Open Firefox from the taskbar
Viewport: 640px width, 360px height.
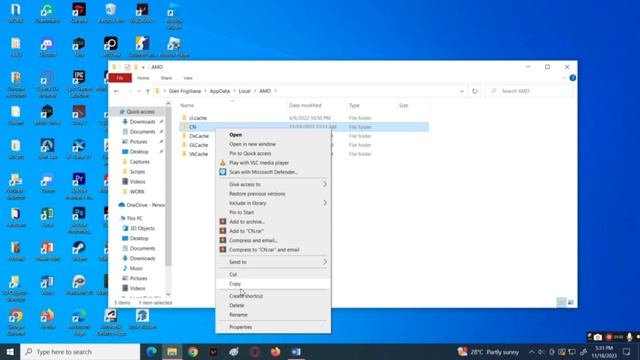click(276, 351)
